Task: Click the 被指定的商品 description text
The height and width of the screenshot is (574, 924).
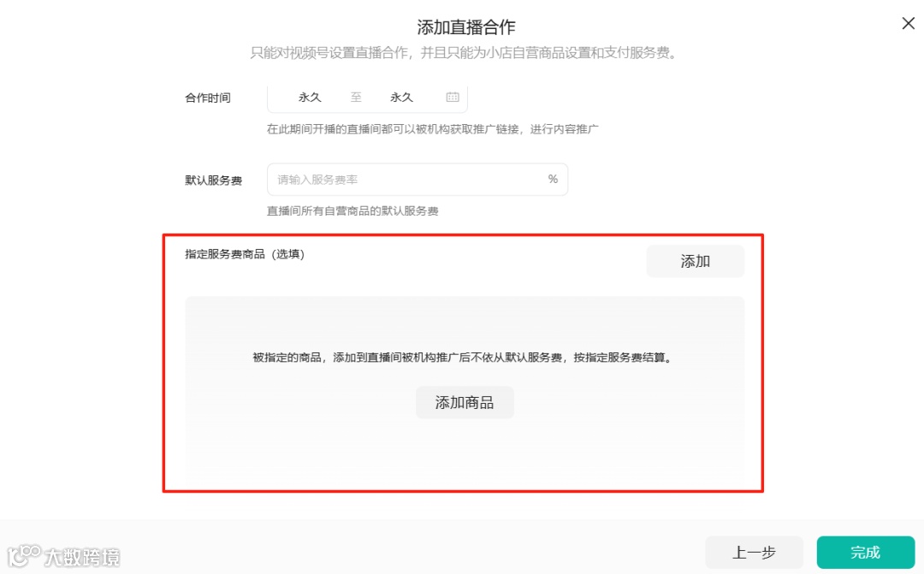Action: pyautogui.click(x=463, y=357)
